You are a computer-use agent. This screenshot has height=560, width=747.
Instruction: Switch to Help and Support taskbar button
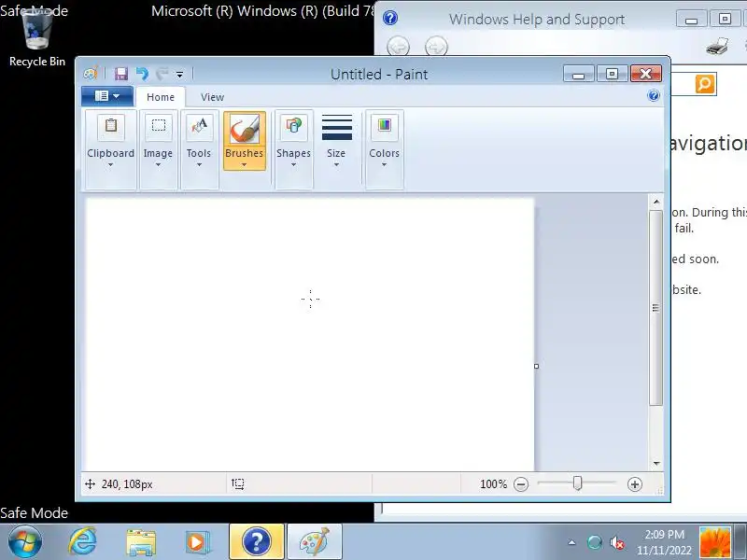pos(257,542)
